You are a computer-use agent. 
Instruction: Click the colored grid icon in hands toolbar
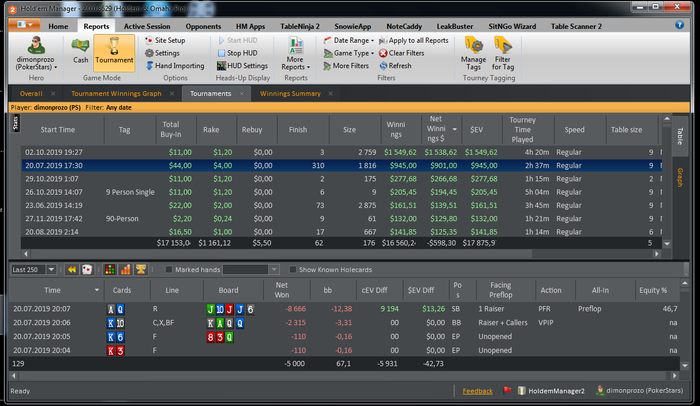pyautogui.click(x=110, y=269)
